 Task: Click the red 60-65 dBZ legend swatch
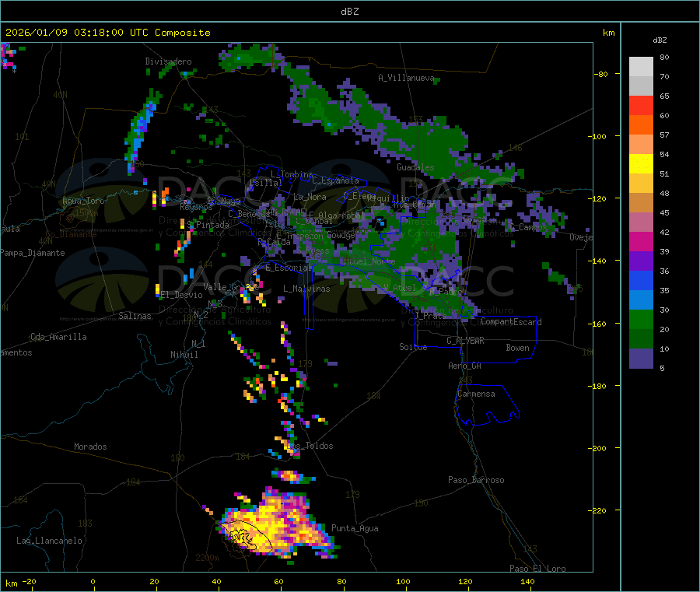click(641, 105)
